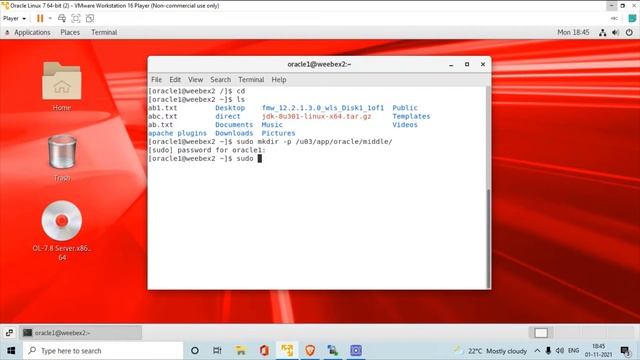The image size is (640, 360).
Task: Open the terminal File menu
Action: (156, 80)
